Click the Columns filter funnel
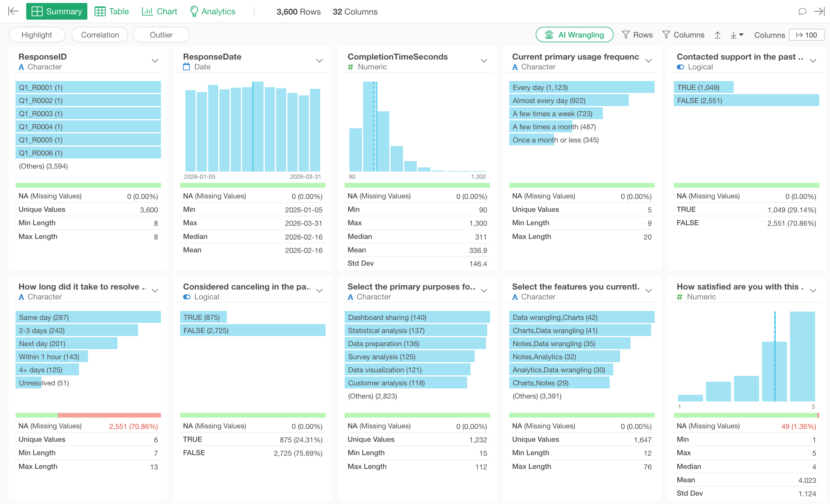Viewport: 830px width, 504px height. 683,35
